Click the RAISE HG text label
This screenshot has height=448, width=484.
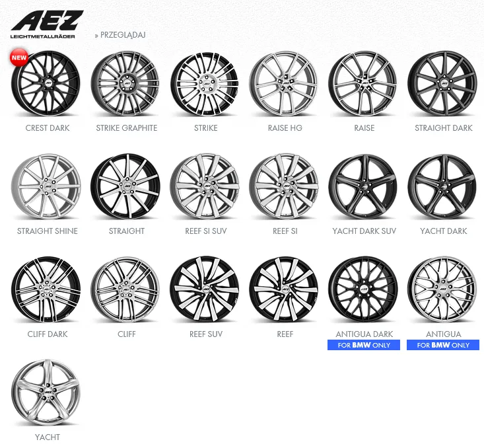tap(285, 128)
